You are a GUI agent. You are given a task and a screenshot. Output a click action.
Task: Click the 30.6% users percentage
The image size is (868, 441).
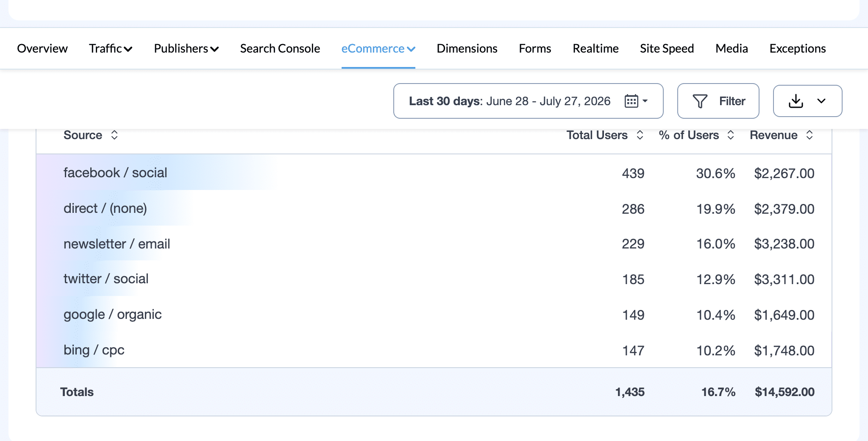tap(715, 173)
